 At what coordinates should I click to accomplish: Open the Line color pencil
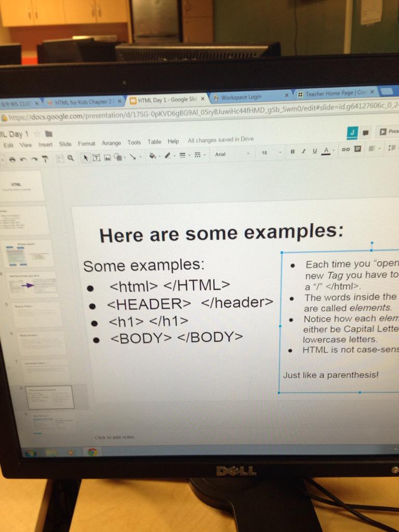[x=167, y=155]
